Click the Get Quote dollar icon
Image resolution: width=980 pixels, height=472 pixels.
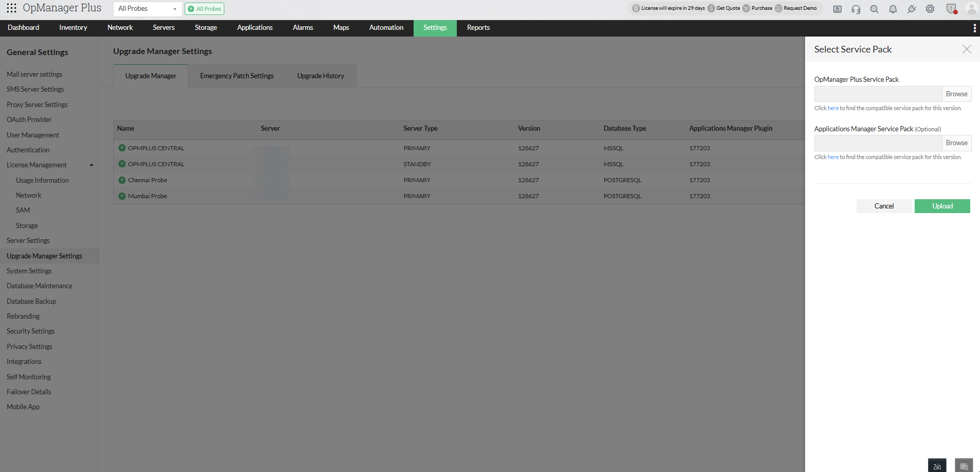[711, 8]
